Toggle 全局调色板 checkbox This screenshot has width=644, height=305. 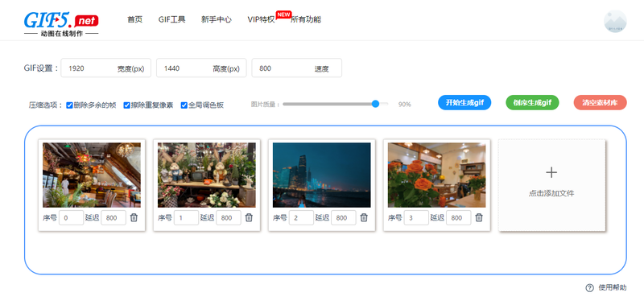click(x=184, y=105)
